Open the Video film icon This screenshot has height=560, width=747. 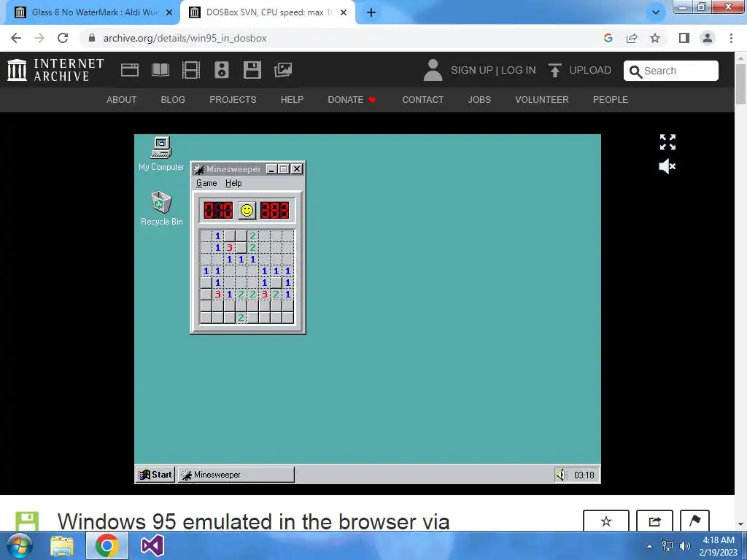click(191, 70)
